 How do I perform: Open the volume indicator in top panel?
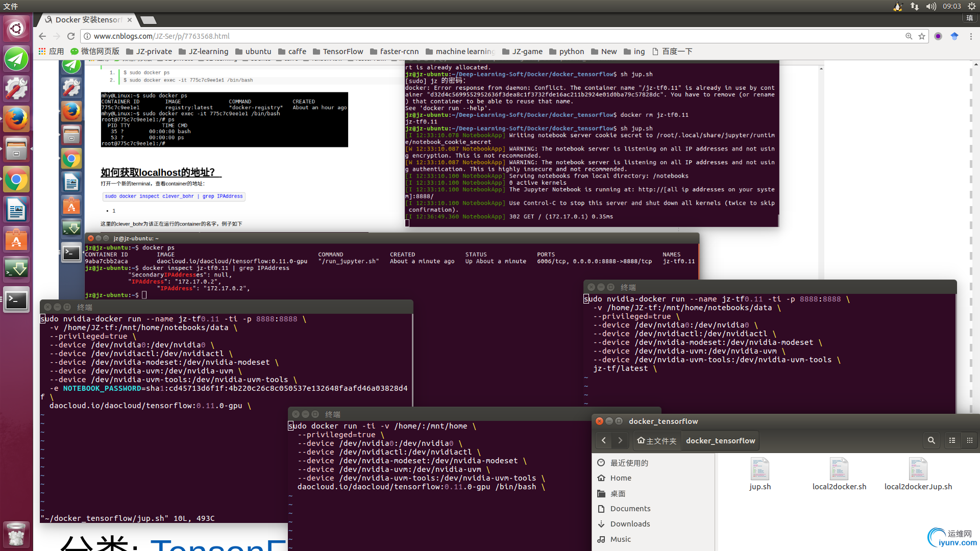(x=931, y=6)
